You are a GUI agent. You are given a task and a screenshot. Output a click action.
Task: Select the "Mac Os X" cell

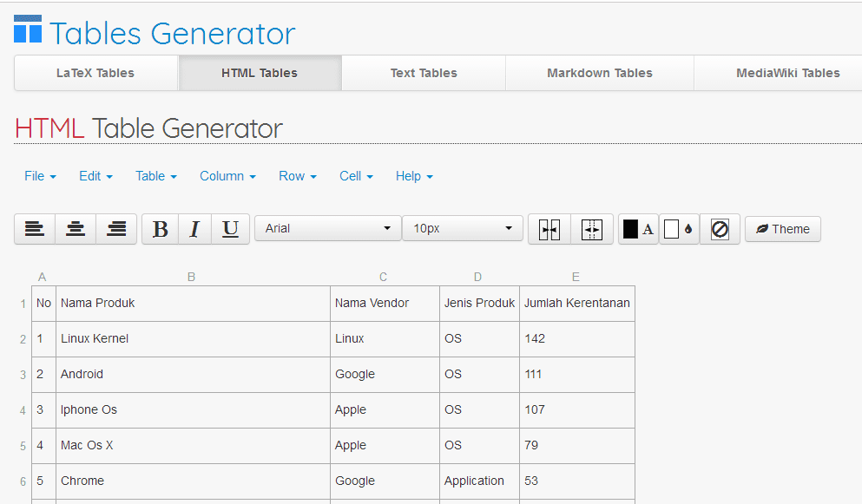pos(193,446)
